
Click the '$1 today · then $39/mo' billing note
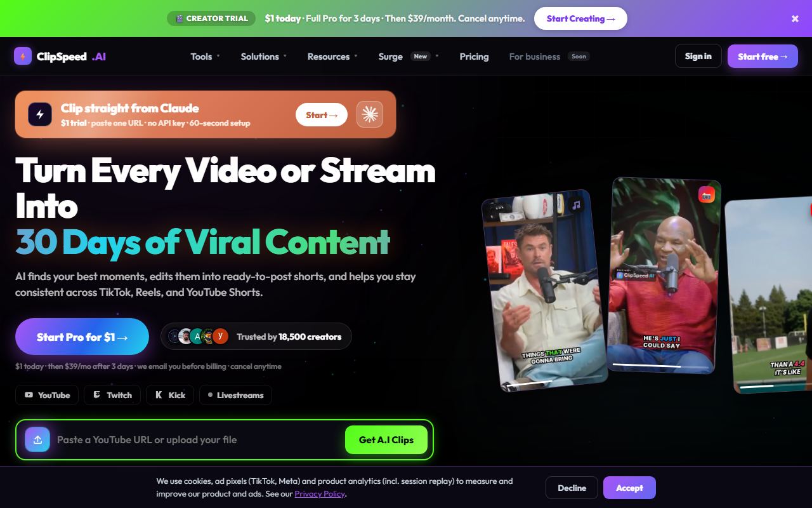click(x=148, y=366)
